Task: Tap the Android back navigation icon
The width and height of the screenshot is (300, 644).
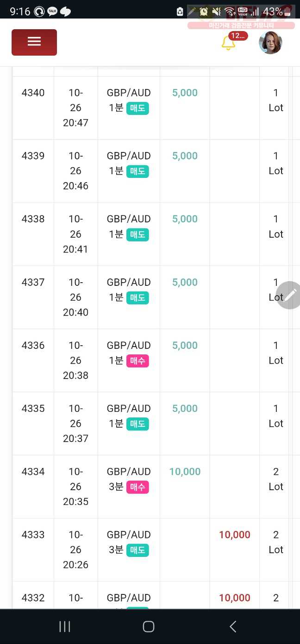Action: [233, 627]
